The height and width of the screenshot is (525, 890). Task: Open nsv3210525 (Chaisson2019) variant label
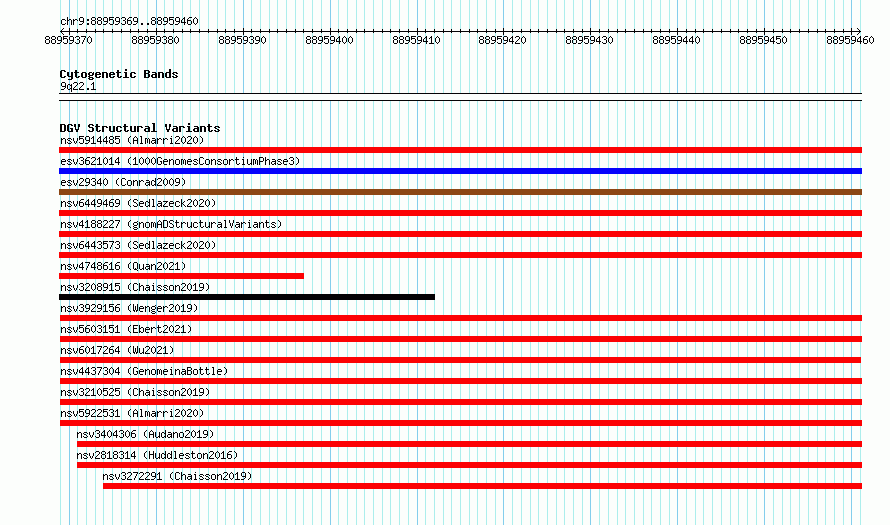point(135,392)
